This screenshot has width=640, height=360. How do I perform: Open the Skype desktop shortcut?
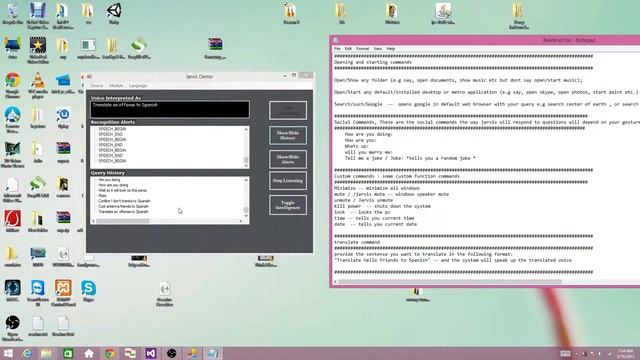[89, 291]
